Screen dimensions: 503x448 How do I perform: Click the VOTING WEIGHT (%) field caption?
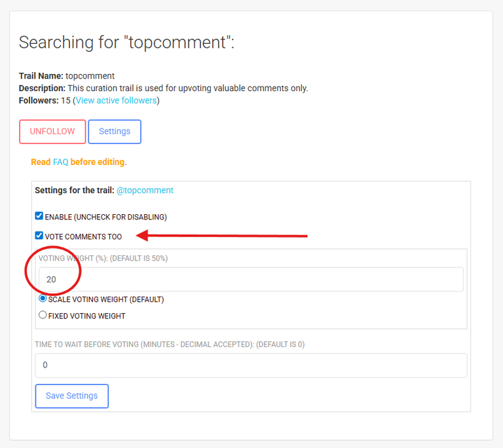pyautogui.click(x=103, y=258)
